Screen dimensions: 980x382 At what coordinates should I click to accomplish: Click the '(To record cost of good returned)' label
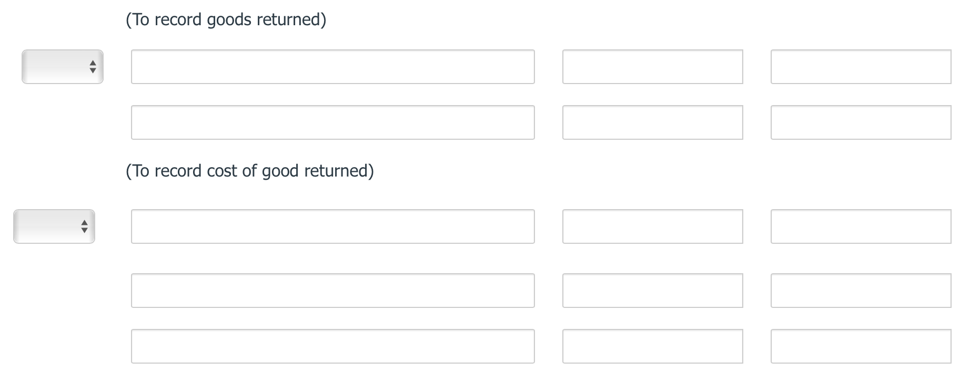249,171
